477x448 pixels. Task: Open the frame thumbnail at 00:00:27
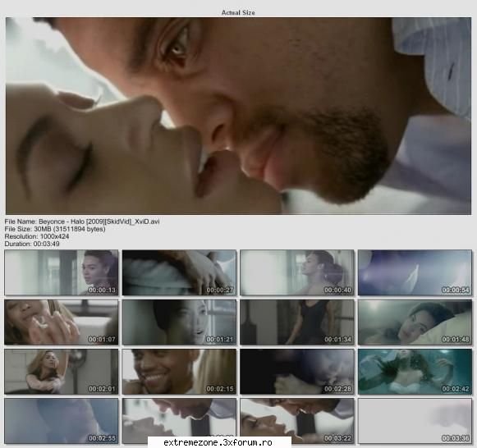pyautogui.click(x=179, y=272)
